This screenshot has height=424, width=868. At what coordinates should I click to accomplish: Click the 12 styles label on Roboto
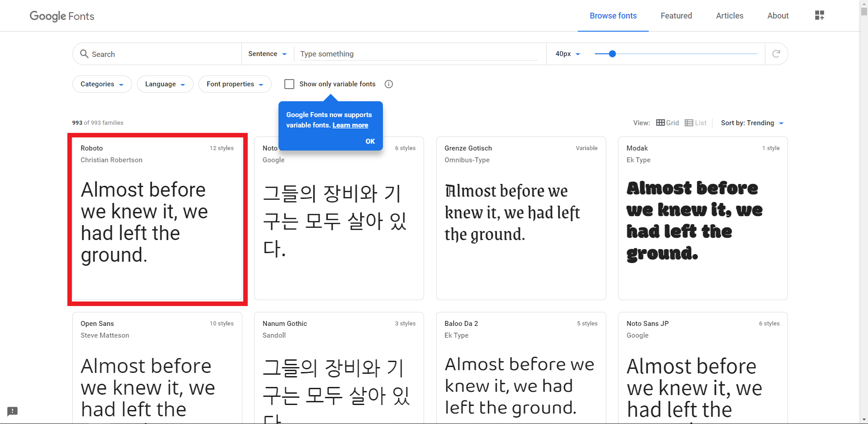222,148
